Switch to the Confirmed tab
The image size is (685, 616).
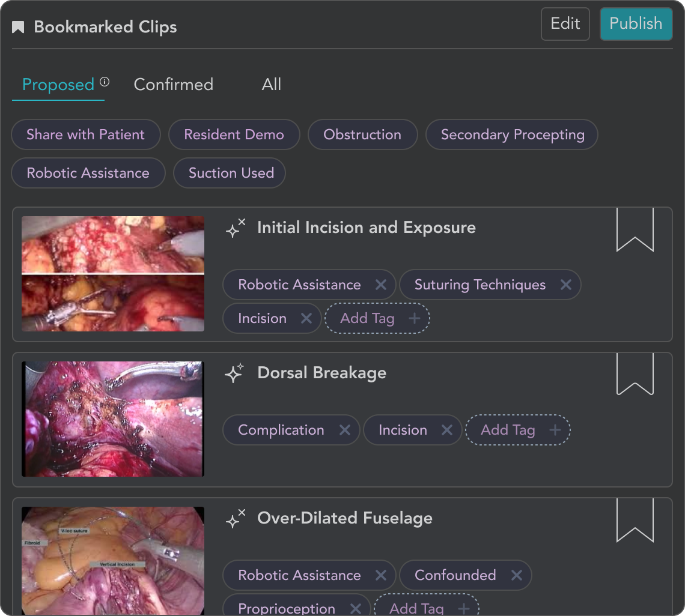[174, 85]
